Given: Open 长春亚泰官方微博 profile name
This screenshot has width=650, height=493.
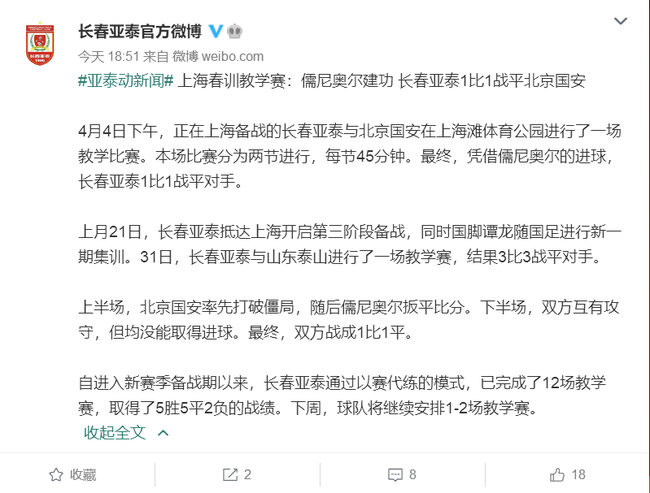Looking at the screenshot, I should coord(140,32).
